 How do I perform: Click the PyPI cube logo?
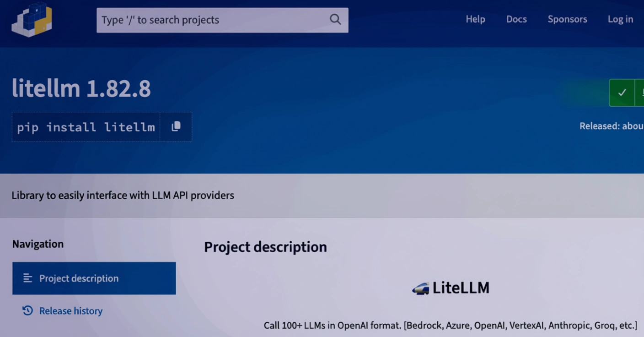[32, 20]
